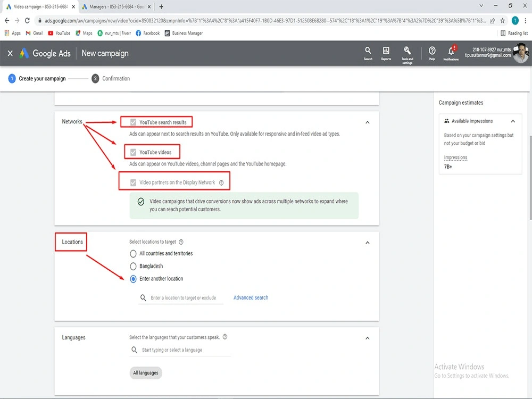Click help icon next to Select locations
This screenshot has height=399, width=532.
[181, 242]
